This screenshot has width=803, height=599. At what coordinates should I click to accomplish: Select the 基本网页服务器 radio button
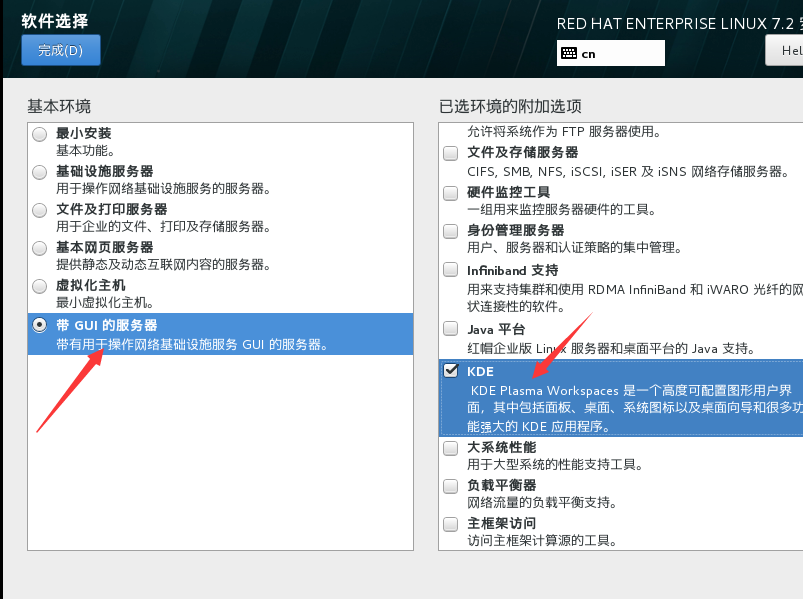coord(39,248)
